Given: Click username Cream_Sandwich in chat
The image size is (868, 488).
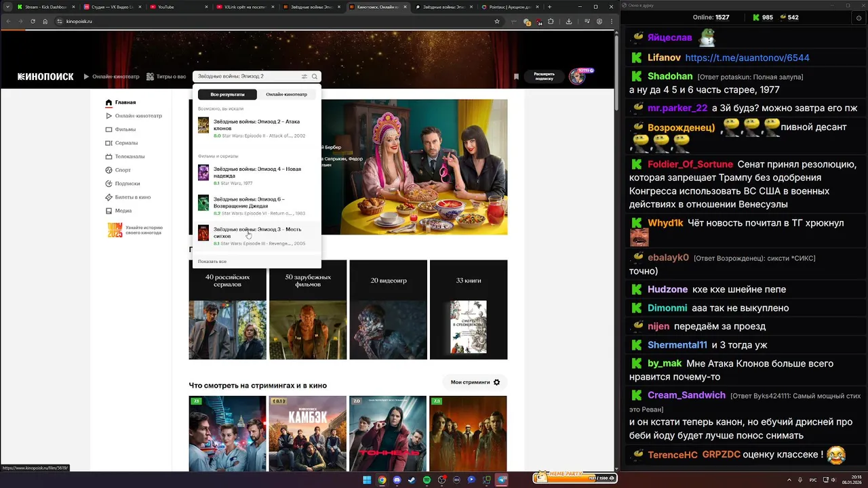Looking at the screenshot, I should [686, 395].
